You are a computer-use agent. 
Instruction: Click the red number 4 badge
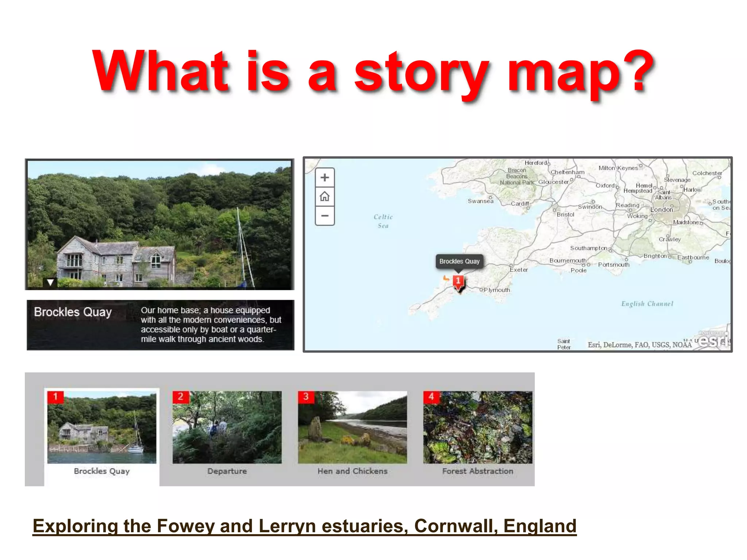(431, 397)
